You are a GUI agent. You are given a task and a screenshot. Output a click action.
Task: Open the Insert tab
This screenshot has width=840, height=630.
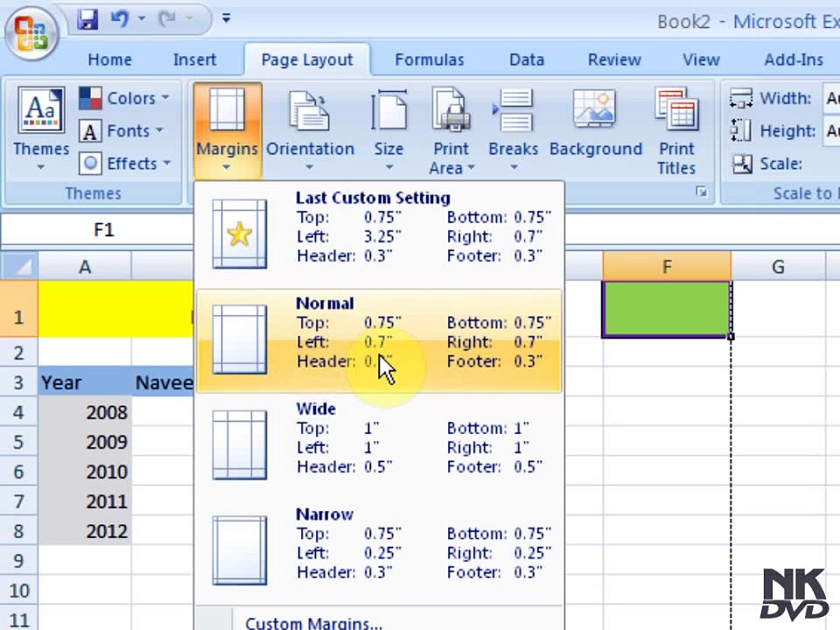click(194, 59)
